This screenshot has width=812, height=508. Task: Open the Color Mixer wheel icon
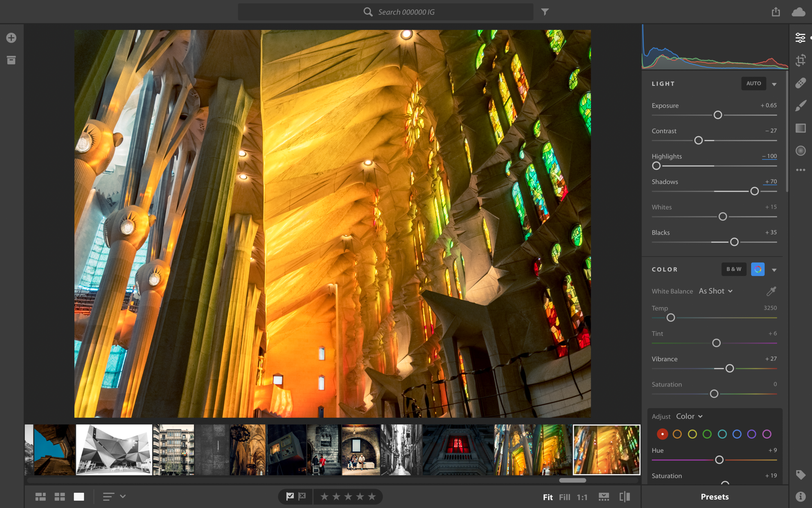click(758, 269)
